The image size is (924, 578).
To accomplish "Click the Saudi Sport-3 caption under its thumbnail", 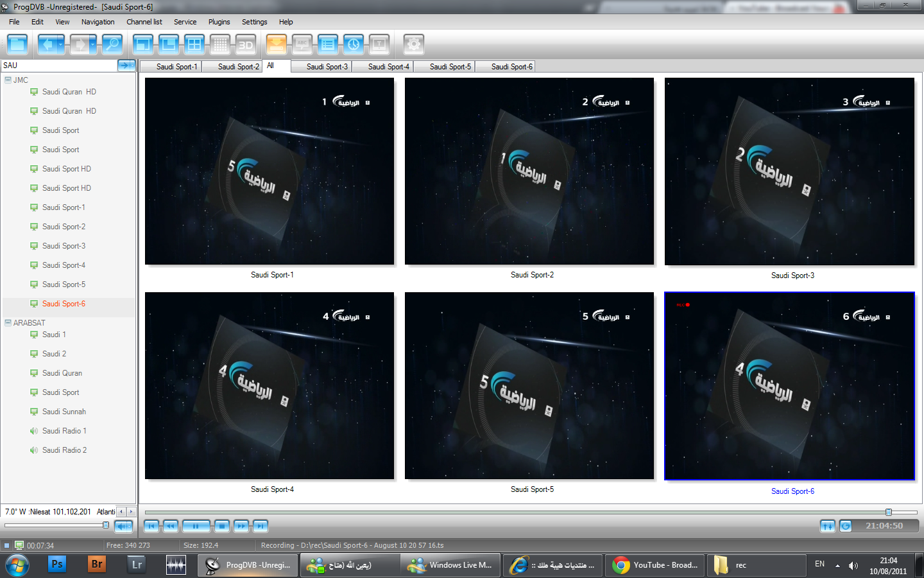I will [792, 276].
